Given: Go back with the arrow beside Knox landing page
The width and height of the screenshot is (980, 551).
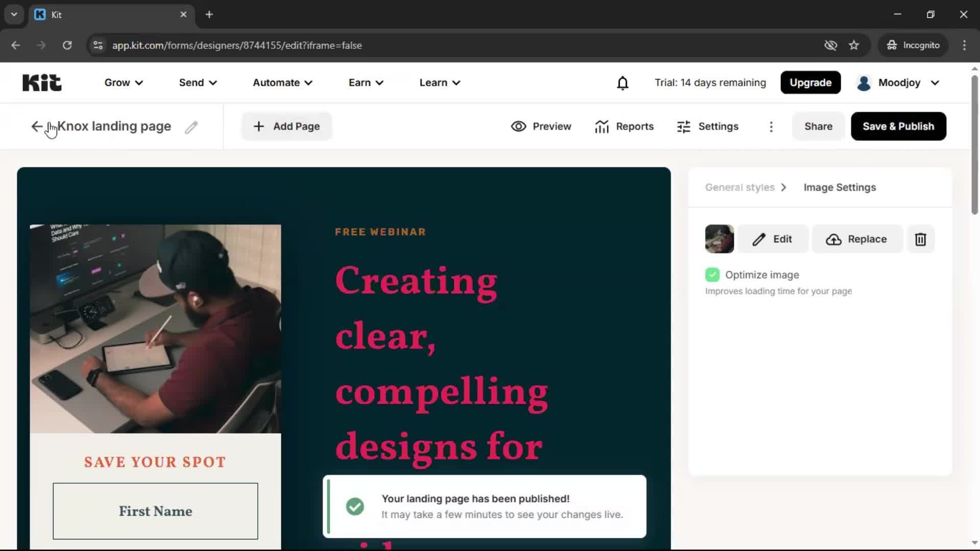Looking at the screenshot, I should (36, 126).
